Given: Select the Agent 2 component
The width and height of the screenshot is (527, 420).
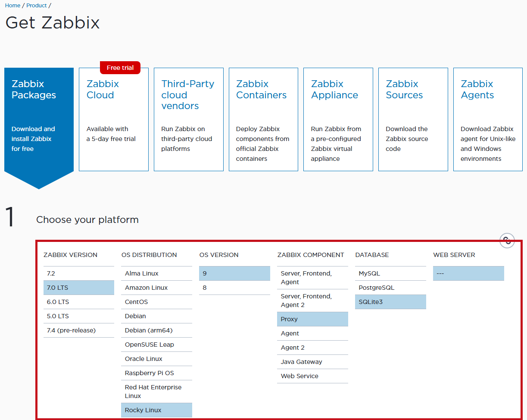Looking at the screenshot, I should pyautogui.click(x=313, y=348).
